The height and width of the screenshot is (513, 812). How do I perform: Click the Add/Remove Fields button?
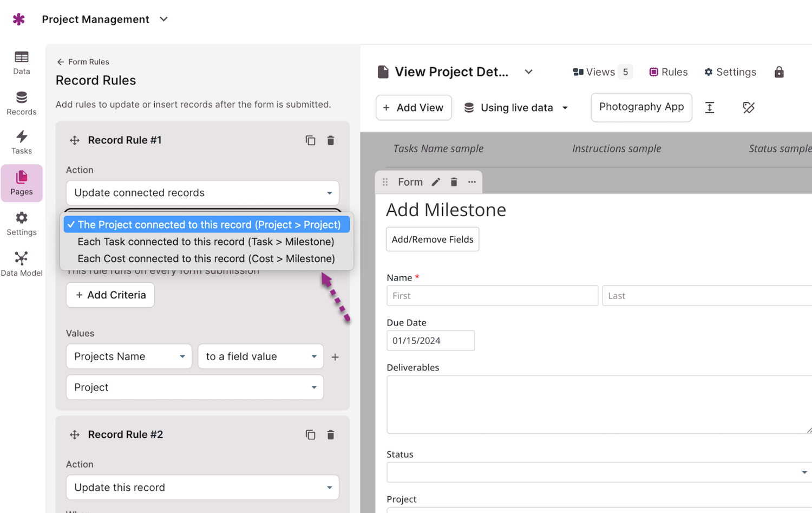point(432,239)
